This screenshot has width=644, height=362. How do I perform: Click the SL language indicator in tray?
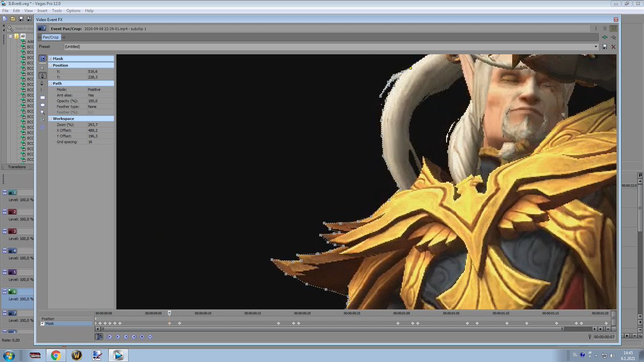click(x=575, y=355)
